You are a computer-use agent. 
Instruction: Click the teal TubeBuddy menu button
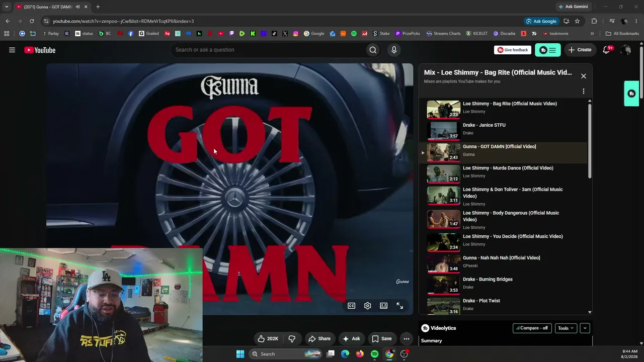click(x=547, y=50)
